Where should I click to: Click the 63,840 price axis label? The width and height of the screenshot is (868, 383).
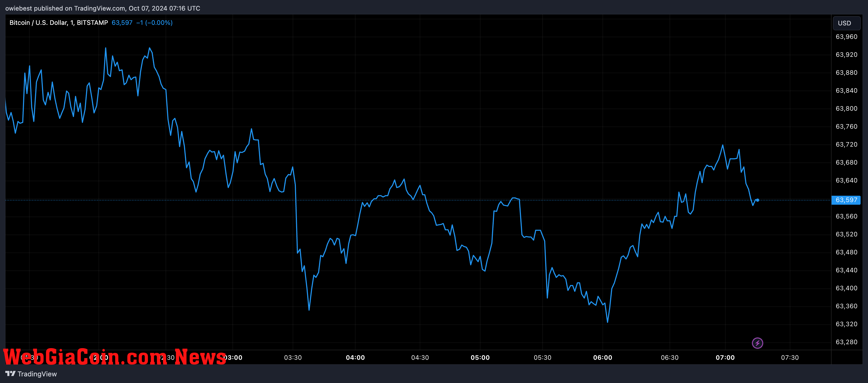pyautogui.click(x=846, y=91)
